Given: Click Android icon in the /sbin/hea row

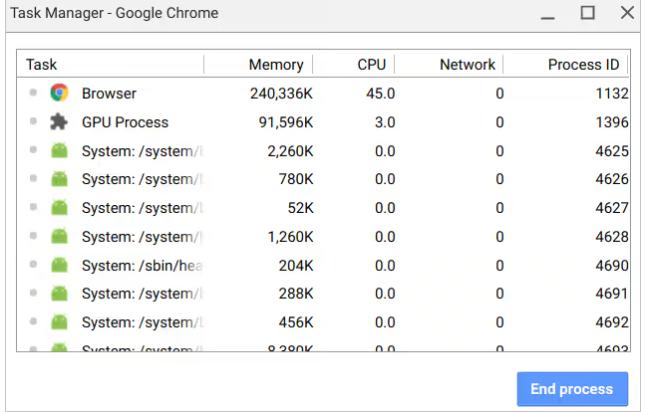Looking at the screenshot, I should coord(59,265).
